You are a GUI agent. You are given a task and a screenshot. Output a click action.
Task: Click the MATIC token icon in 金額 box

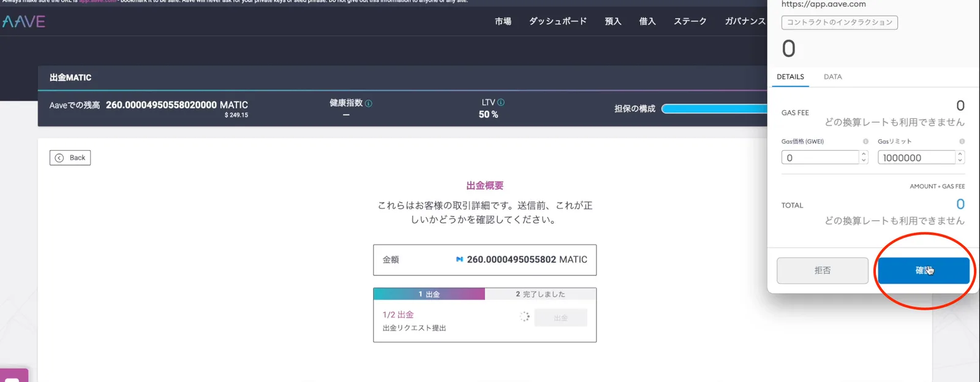[x=459, y=259]
